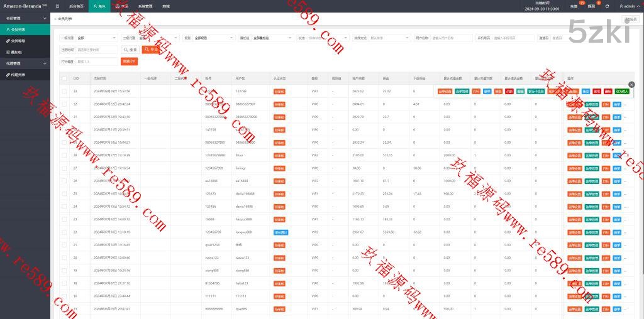Viewport: 644px width, 319px height.
Task: Click the green action button in UID 28 row
Action: pos(592,155)
